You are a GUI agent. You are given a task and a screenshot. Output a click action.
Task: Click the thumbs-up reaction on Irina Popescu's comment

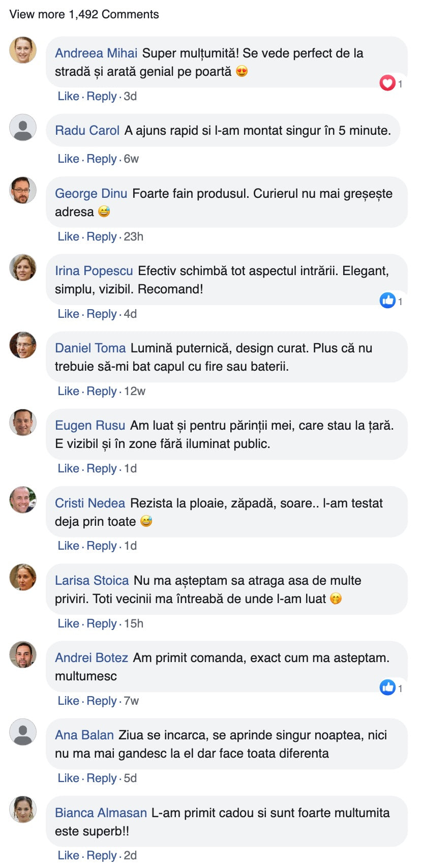coord(387,301)
